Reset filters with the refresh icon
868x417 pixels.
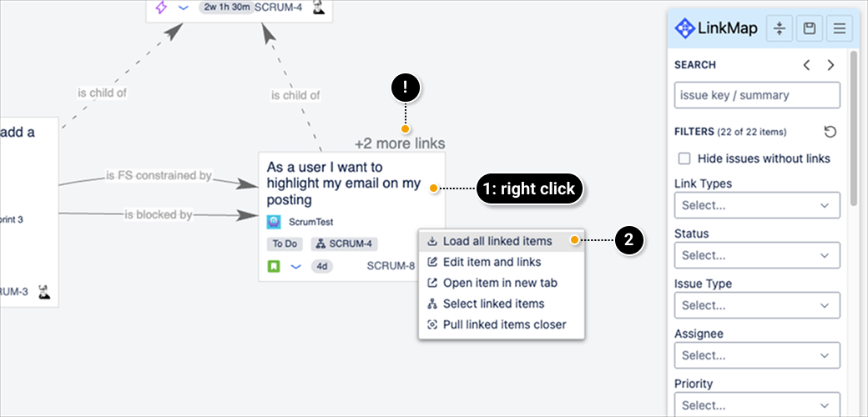(x=830, y=132)
